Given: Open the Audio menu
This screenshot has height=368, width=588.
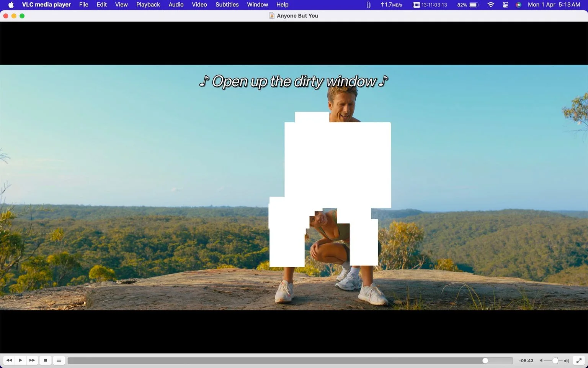Looking at the screenshot, I should coord(176,5).
